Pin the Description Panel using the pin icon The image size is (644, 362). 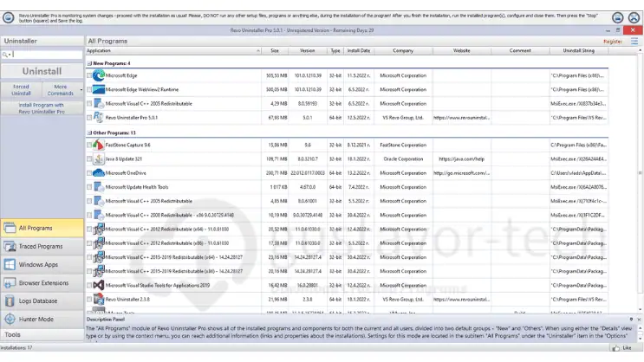click(631, 320)
